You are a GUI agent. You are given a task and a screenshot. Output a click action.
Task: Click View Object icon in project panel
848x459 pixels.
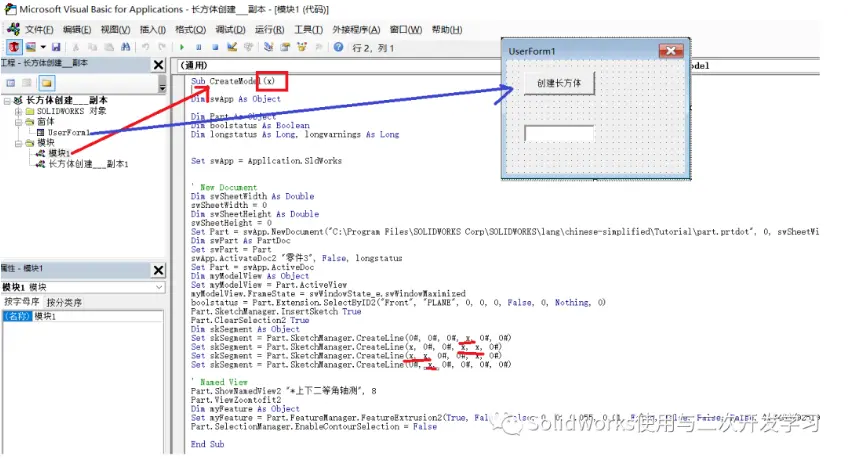click(x=28, y=83)
